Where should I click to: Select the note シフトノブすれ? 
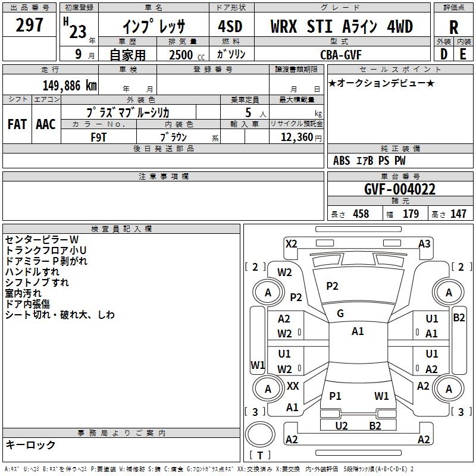pos(37,282)
